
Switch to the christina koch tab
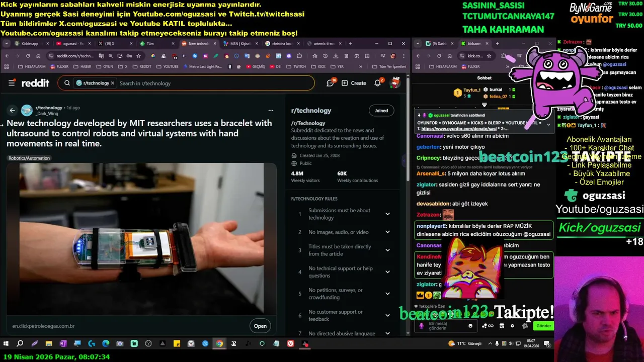tap(282, 44)
